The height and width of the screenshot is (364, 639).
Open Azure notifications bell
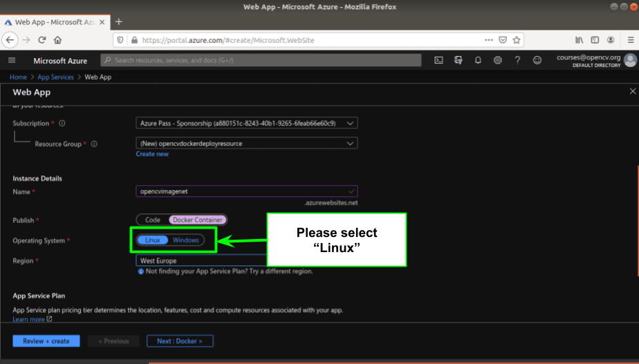click(x=478, y=60)
